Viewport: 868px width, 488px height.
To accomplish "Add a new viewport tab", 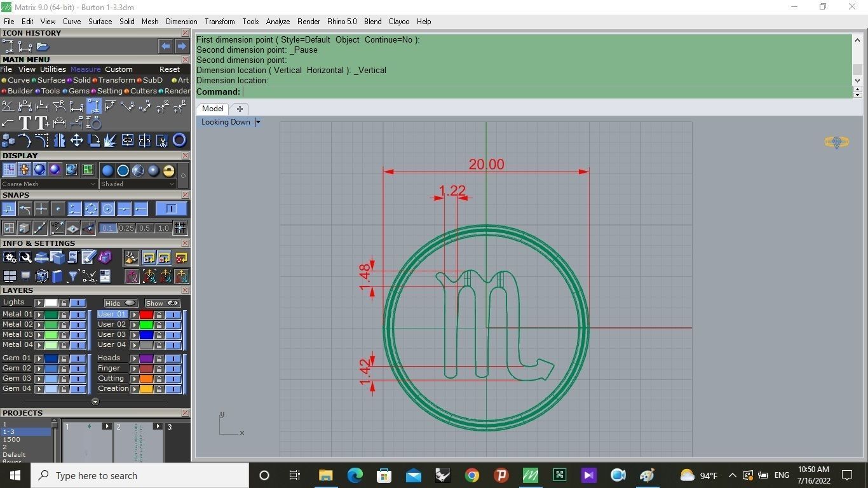I will pyautogui.click(x=240, y=109).
